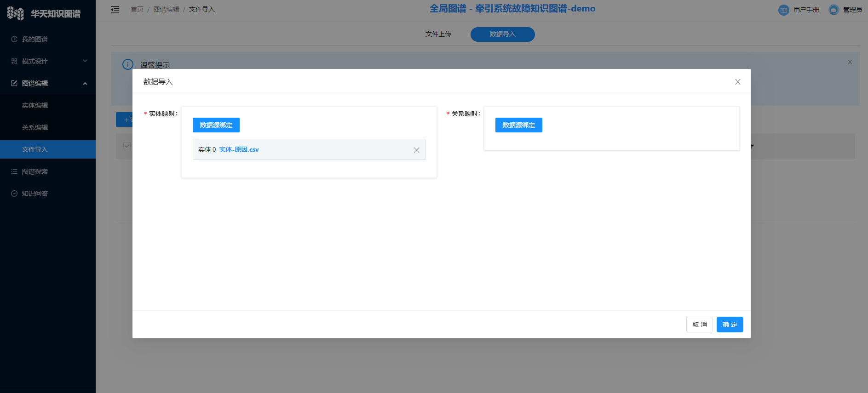Click 数据源绑定 under 实体映射
The width and height of the screenshot is (868, 393).
pos(216,125)
